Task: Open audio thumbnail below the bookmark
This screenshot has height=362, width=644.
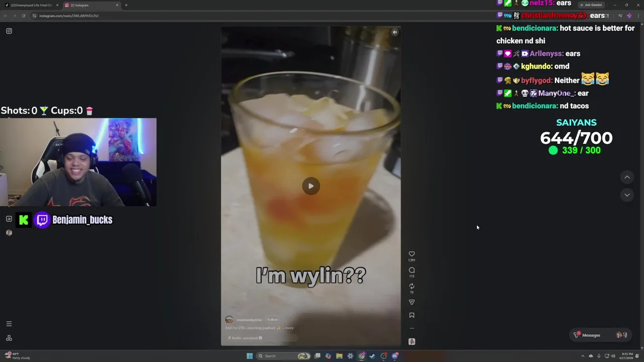Action: pos(412,341)
